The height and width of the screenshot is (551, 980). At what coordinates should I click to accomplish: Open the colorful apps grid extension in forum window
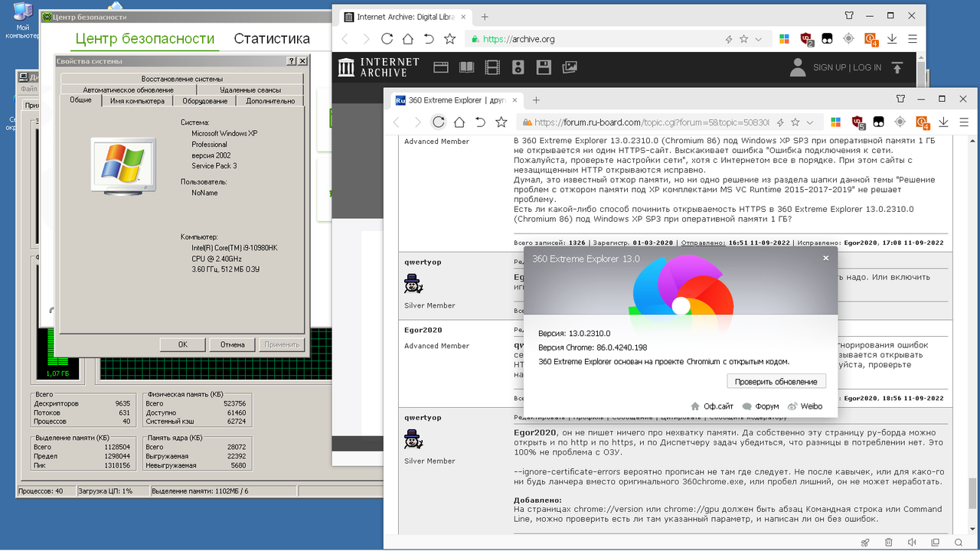point(836,122)
